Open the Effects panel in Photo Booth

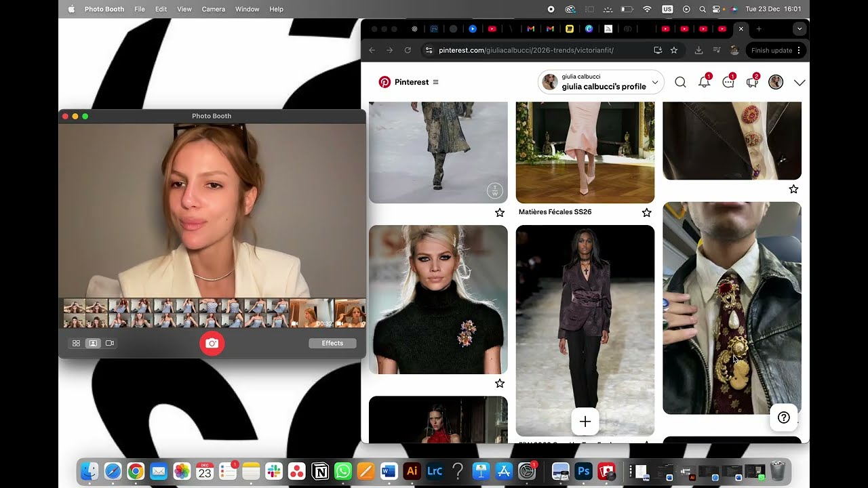click(332, 344)
